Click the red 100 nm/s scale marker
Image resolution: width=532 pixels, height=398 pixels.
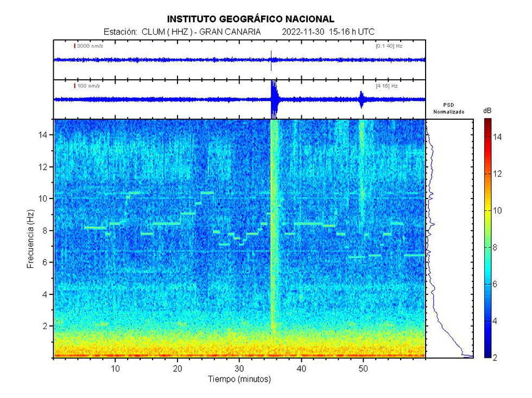pyautogui.click(x=74, y=86)
